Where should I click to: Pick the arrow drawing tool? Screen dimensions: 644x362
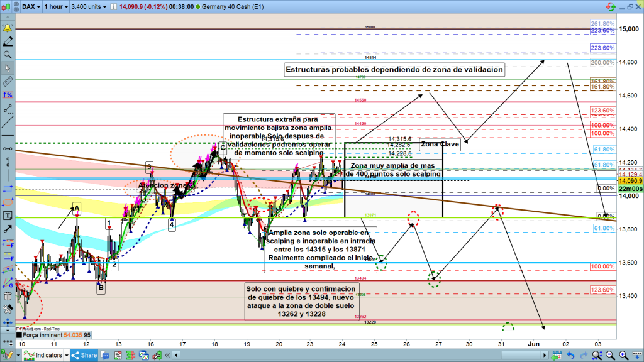coord(8,229)
